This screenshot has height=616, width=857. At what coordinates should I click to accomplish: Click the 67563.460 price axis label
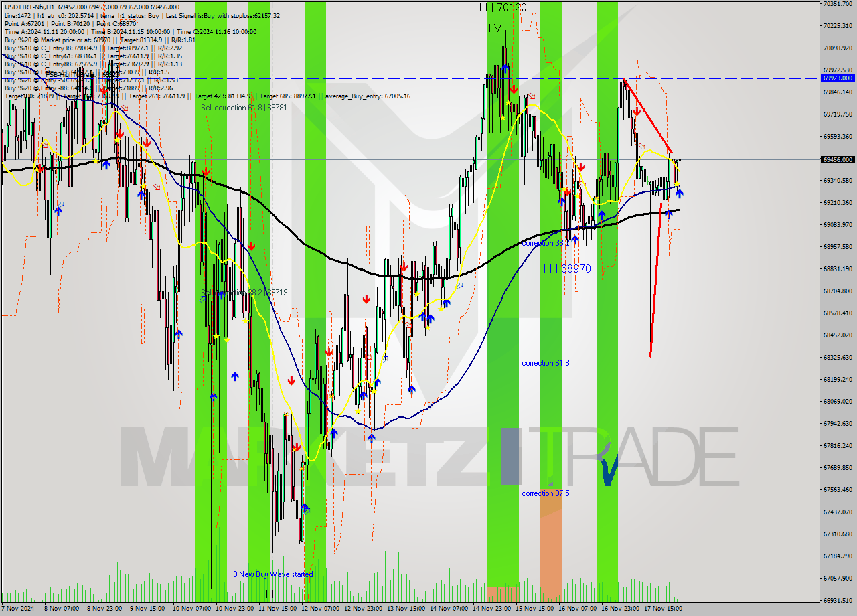[838, 490]
